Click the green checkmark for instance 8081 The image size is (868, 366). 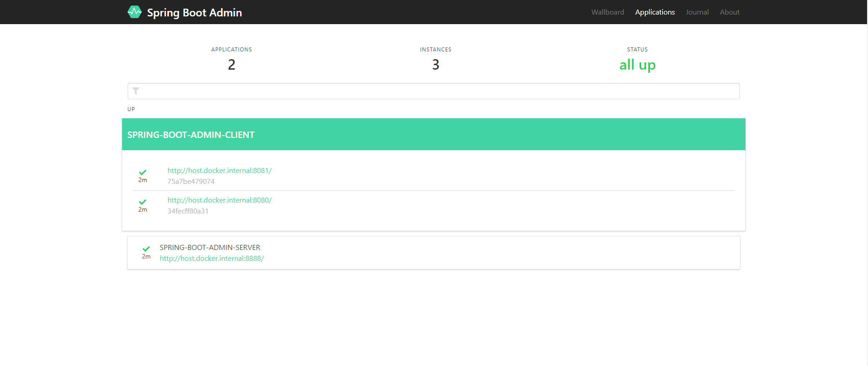143,172
